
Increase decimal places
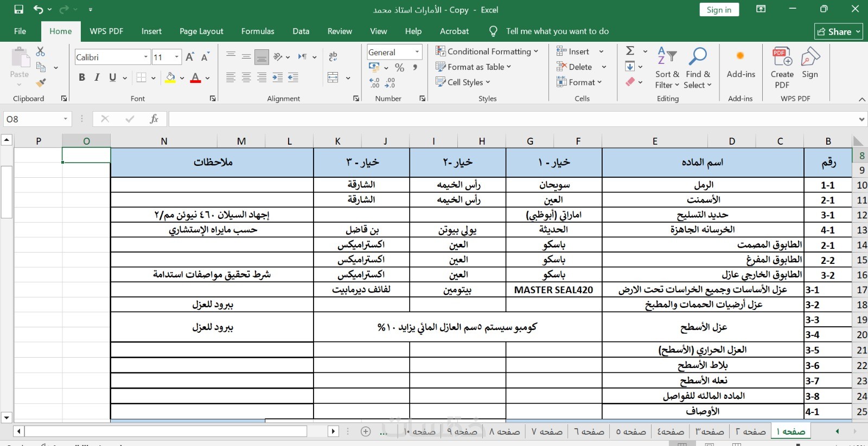point(375,82)
